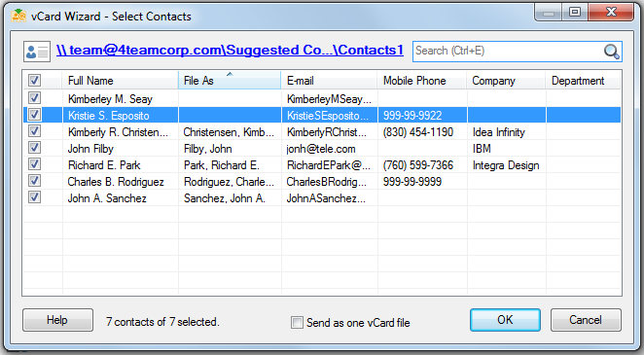Click the '7 contacts of 7 selected' status text
This screenshot has width=644, height=355.
pyautogui.click(x=162, y=322)
